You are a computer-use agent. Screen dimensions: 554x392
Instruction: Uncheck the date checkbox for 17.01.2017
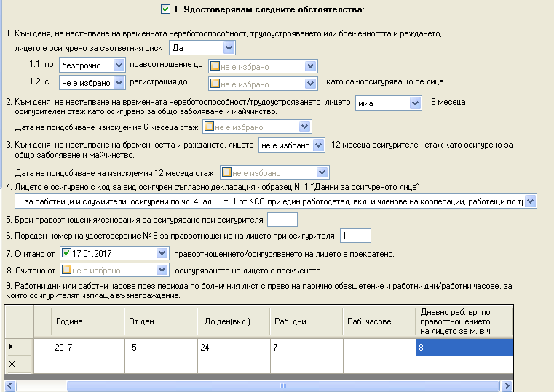click(x=66, y=254)
